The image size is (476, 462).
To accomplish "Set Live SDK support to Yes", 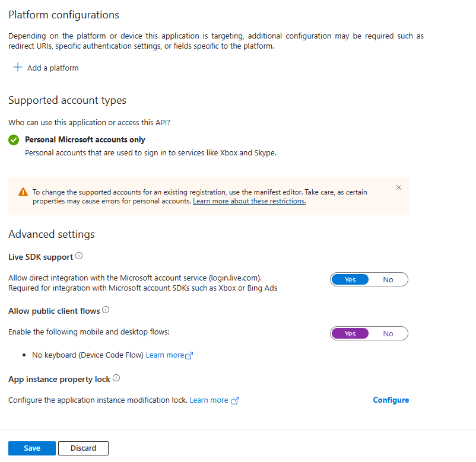I will [x=350, y=279].
